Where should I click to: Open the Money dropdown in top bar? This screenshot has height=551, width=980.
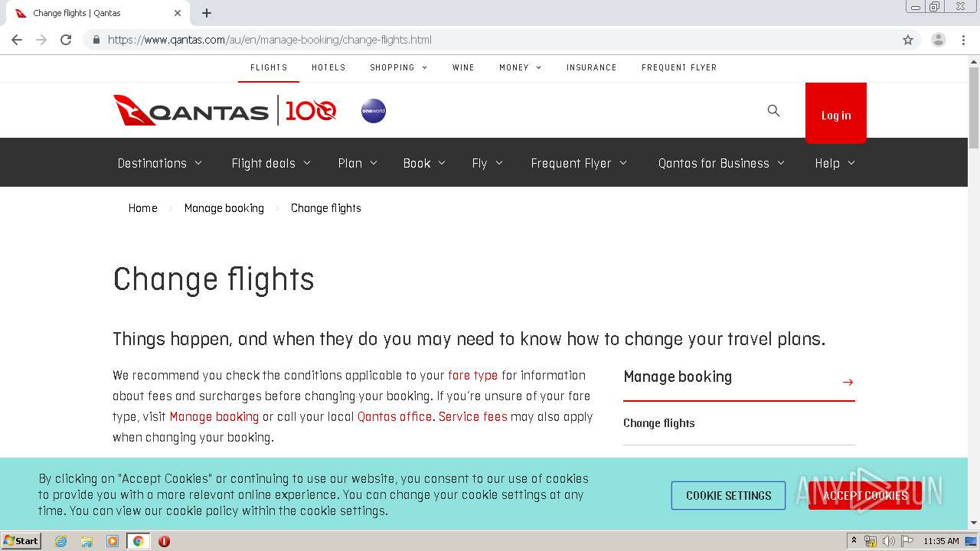pos(520,67)
